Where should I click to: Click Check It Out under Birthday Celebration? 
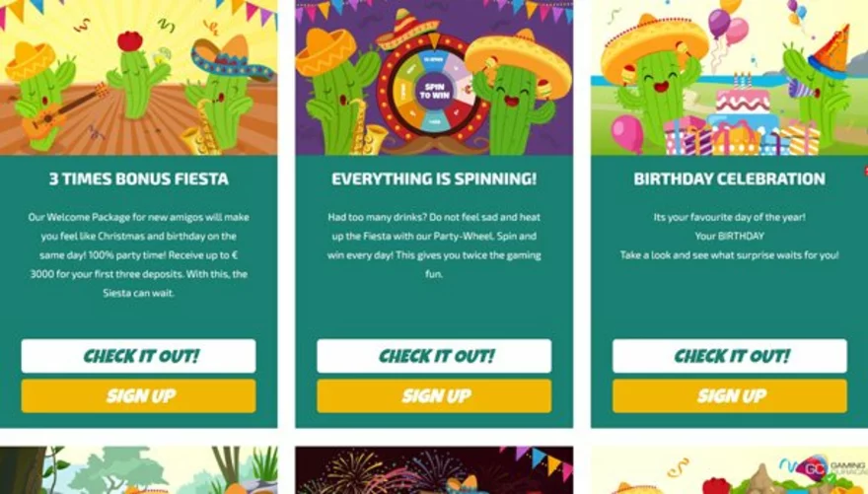coord(730,356)
